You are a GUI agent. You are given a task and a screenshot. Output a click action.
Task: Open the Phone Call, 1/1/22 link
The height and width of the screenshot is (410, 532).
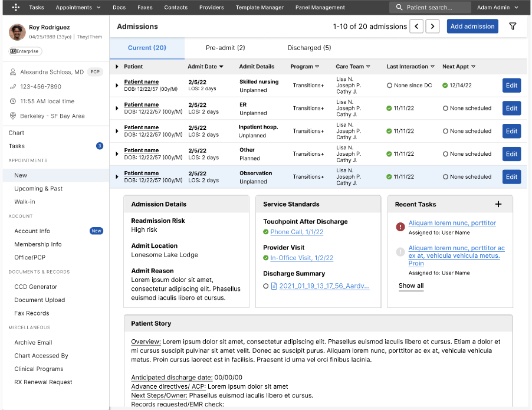[x=297, y=232]
